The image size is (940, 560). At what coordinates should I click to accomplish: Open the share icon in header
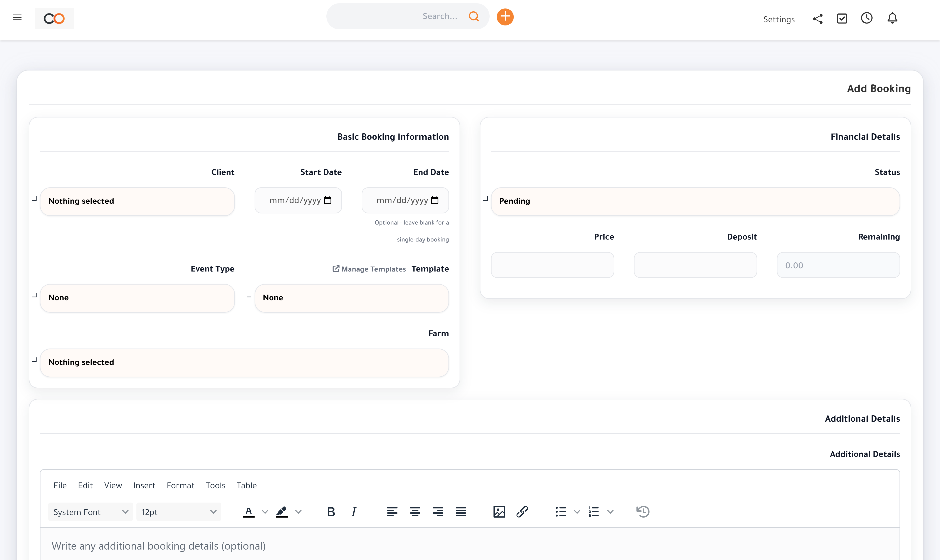pos(818,19)
